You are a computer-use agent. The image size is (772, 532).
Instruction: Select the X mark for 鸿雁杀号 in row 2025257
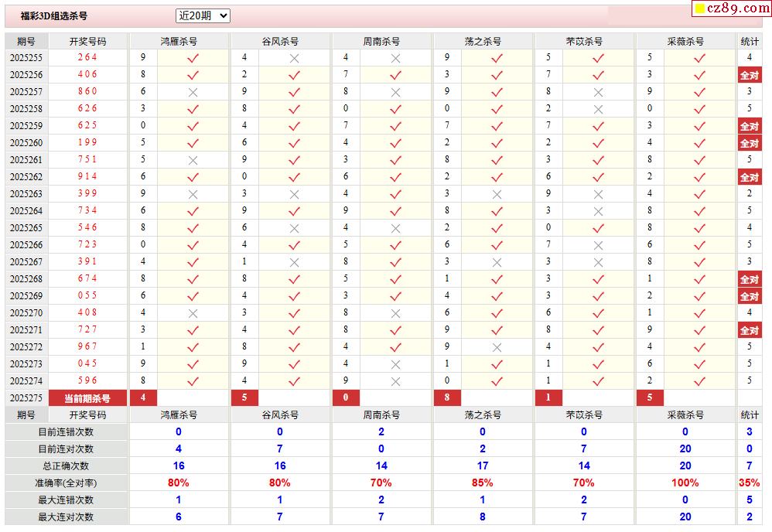point(193,92)
